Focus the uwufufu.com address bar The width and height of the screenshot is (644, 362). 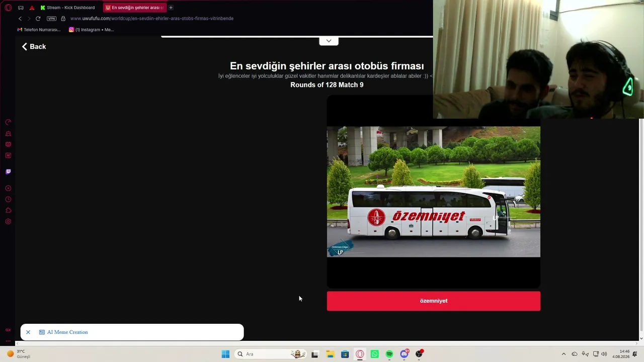pyautogui.click(x=152, y=19)
